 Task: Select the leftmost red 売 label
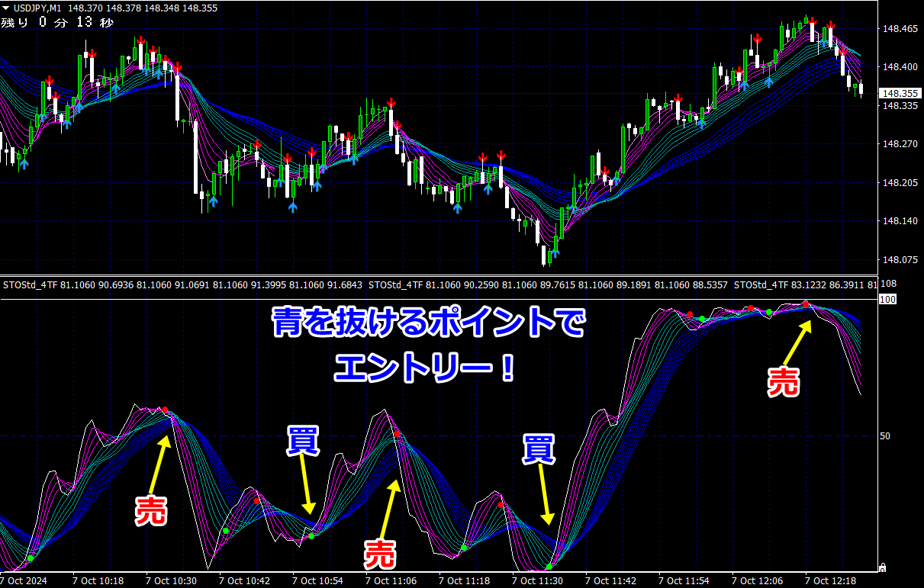pos(151,510)
